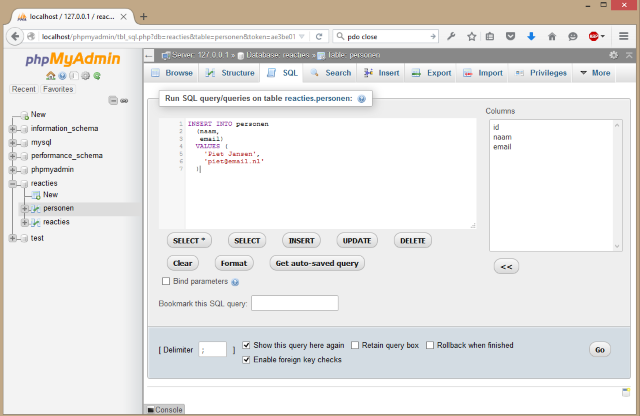Click the notes icon above the console

626,392
